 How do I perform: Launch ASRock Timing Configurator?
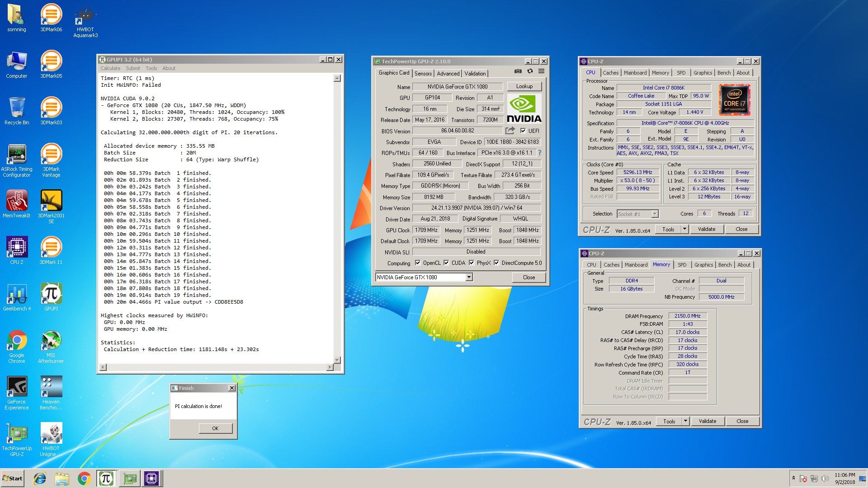point(16,160)
